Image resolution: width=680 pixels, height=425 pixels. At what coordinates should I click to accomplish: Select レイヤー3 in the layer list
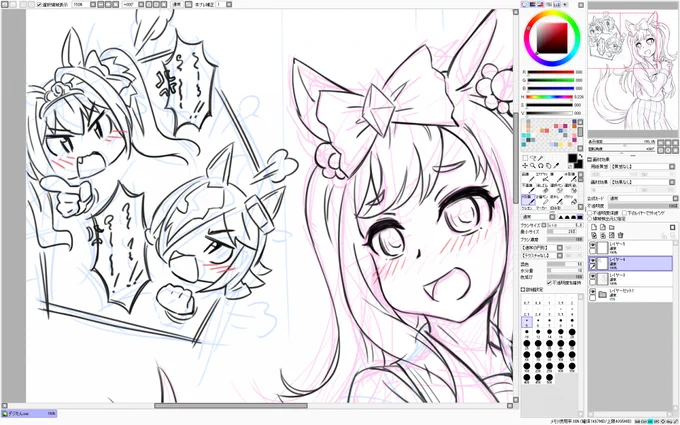(631, 279)
